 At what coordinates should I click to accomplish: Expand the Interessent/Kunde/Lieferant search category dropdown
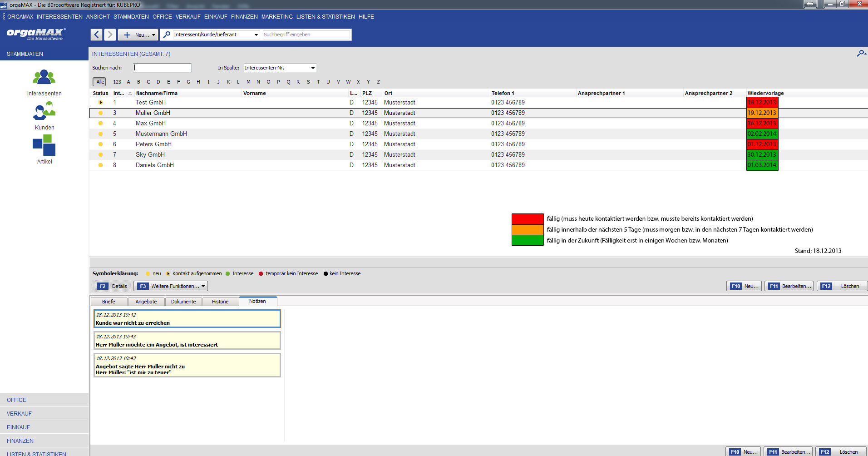(x=256, y=35)
